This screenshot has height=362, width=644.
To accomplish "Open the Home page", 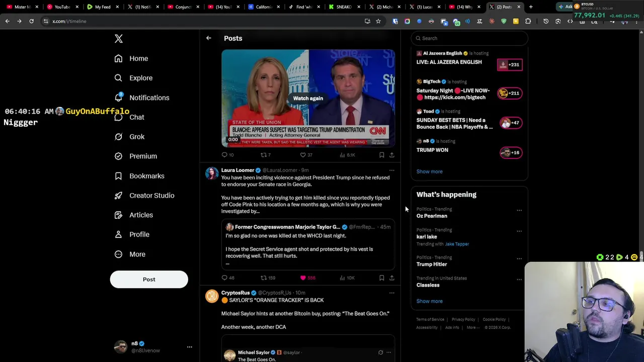I will tap(131, 58).
